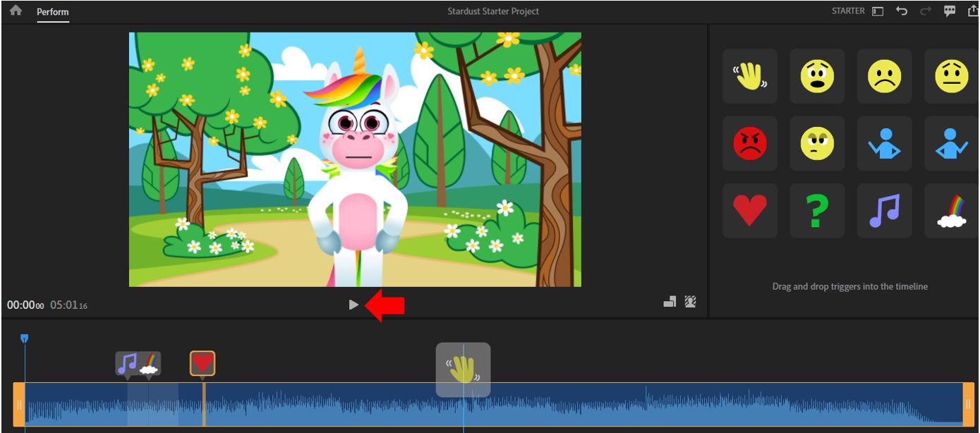Select the blue hands-on-hips pose trigger
Image resolution: width=980 pixels, height=433 pixels.
click(884, 143)
